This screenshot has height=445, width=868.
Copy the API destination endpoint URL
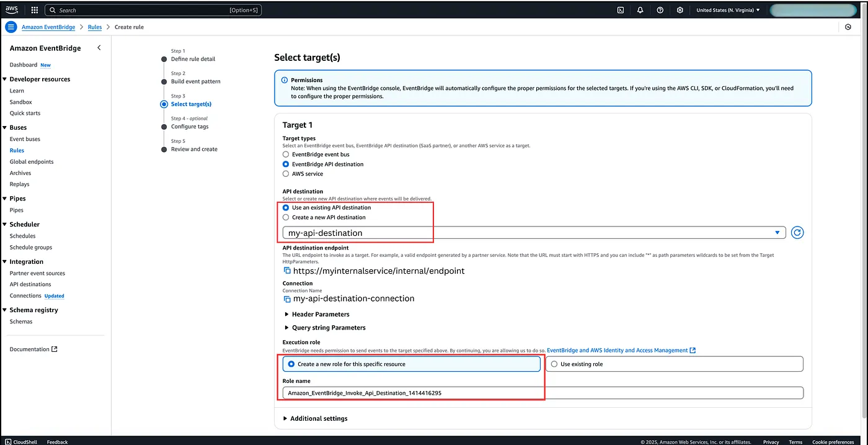(287, 271)
